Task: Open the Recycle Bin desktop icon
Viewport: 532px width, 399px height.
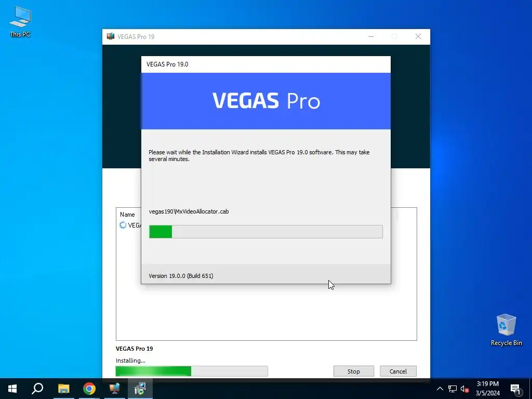Action: point(506,330)
